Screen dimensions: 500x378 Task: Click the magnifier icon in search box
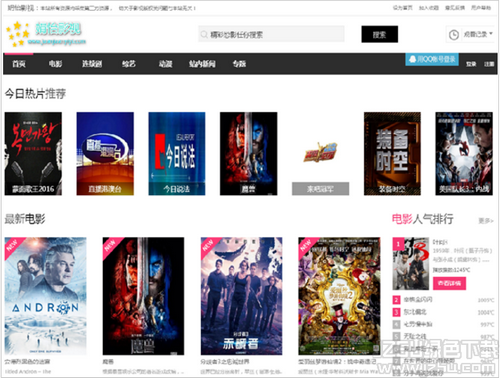click(x=204, y=34)
